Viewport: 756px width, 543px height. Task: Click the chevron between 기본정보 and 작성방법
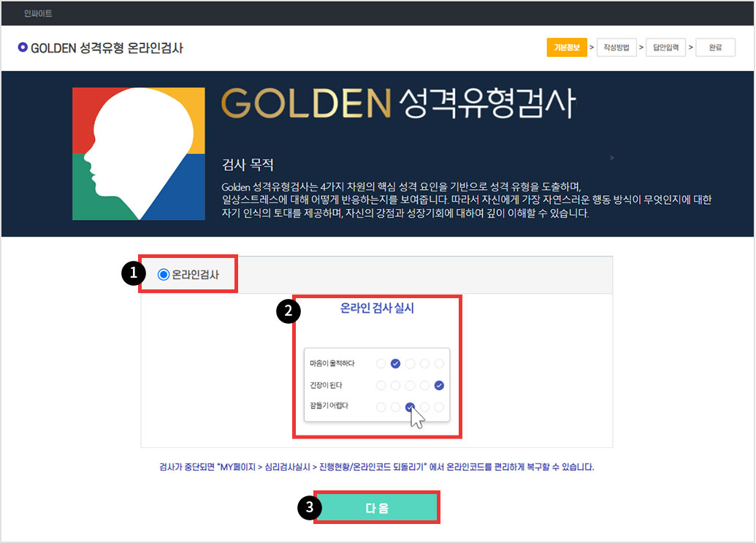click(x=591, y=47)
